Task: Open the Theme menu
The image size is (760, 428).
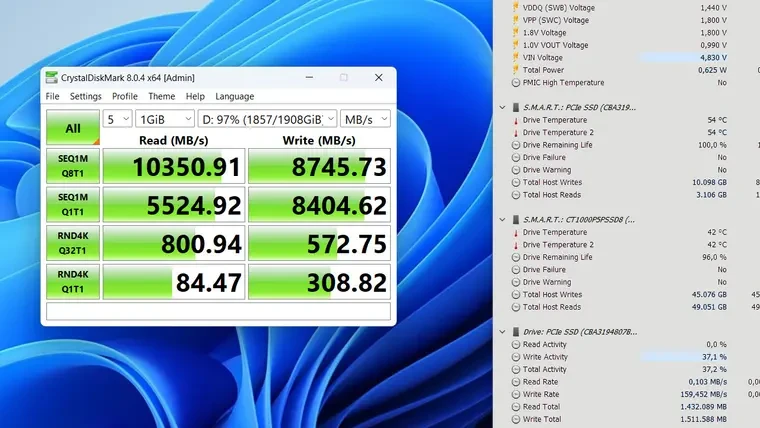Action: [161, 96]
